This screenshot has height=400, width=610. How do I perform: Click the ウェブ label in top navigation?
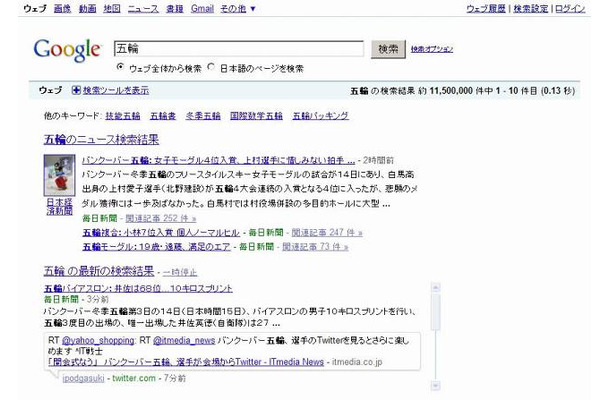35,9
